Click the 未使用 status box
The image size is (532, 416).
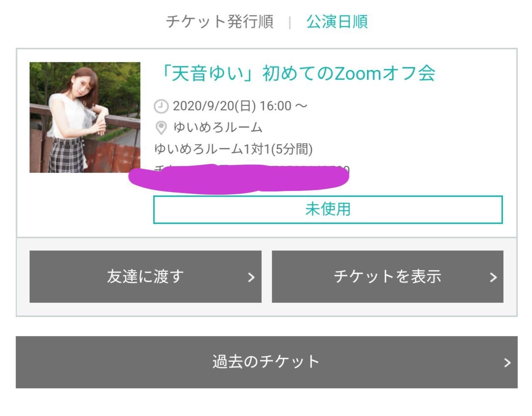pos(328,209)
